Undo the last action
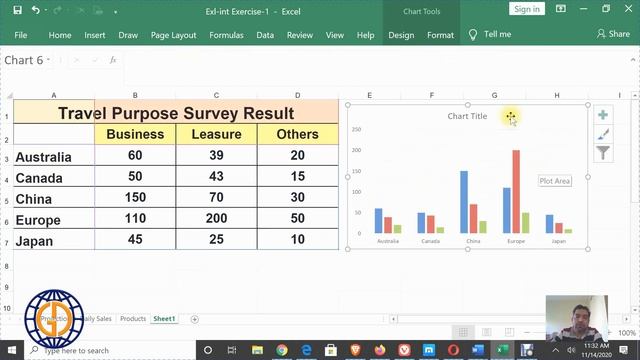Screen dimensions: 640x360 36,11
